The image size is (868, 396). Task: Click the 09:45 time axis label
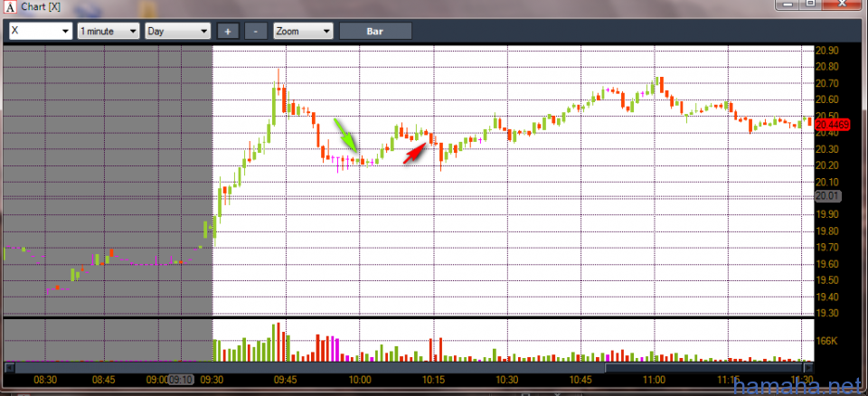coord(286,380)
